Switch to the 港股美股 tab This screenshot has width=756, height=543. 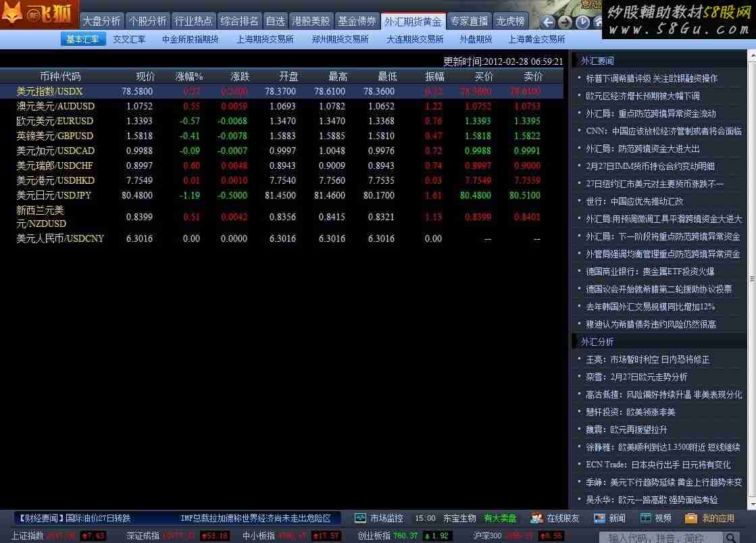[311, 21]
